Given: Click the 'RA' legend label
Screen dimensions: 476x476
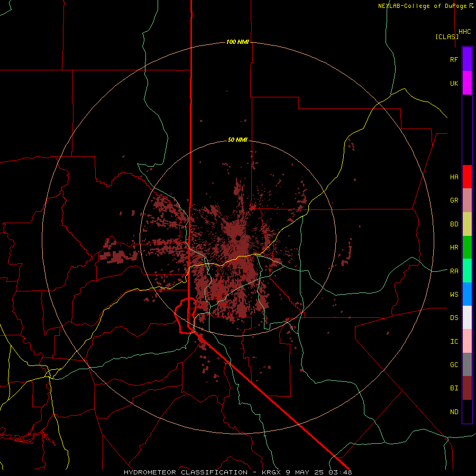Looking at the screenshot, I should pyautogui.click(x=454, y=271).
